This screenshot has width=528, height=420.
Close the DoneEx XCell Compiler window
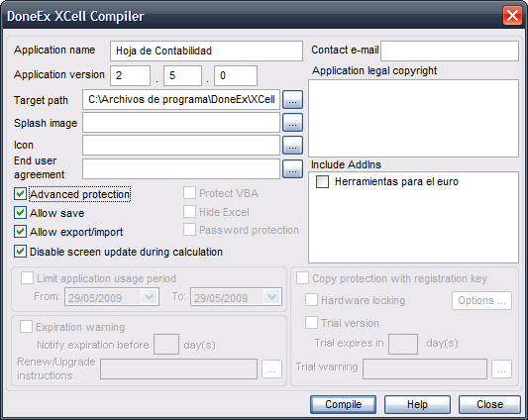click(x=512, y=16)
